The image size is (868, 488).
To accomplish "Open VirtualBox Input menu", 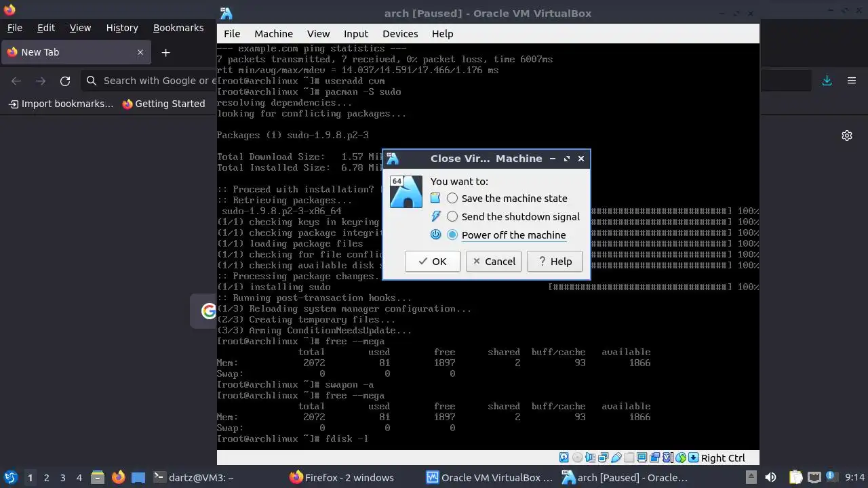I will point(356,34).
